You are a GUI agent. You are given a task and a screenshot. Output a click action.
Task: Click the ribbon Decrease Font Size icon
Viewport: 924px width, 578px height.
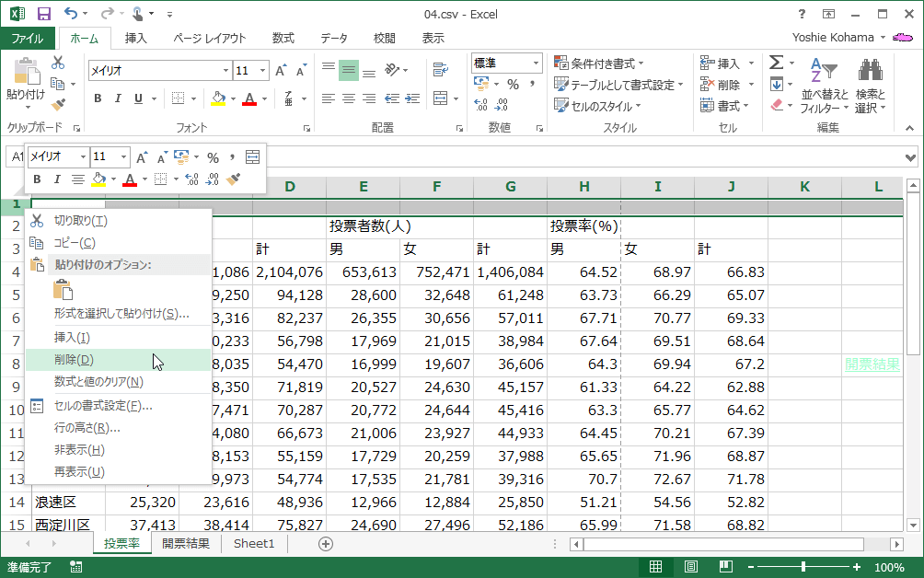(x=301, y=71)
